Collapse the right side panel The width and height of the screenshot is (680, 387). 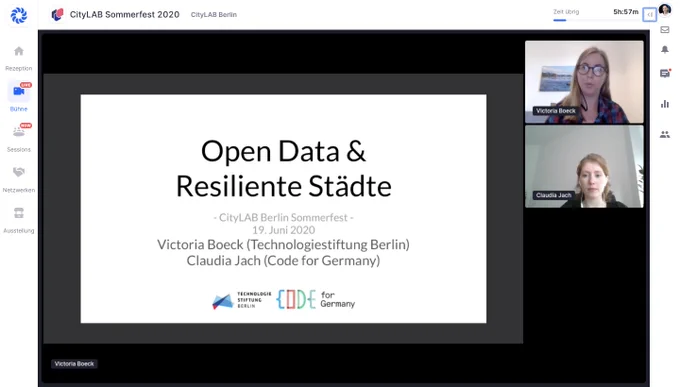(650, 14)
